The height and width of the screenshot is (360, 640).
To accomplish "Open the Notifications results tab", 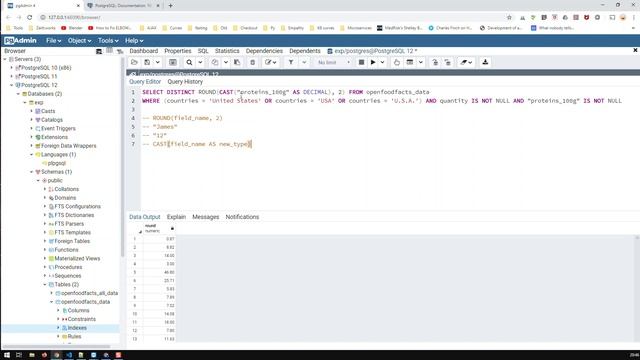I will [242, 217].
